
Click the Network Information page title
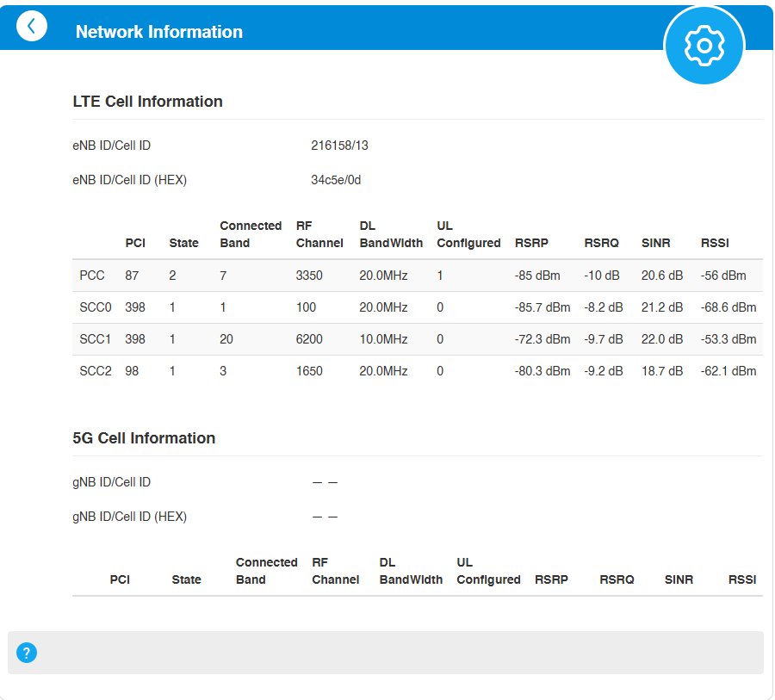point(159,32)
